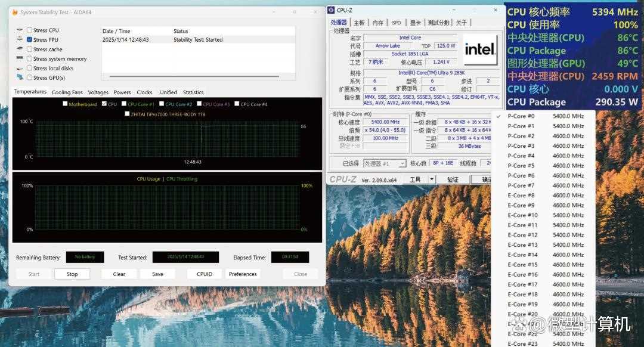
Task: Click the disk icon beside Stress local disks
Action: pyautogui.click(x=20, y=68)
